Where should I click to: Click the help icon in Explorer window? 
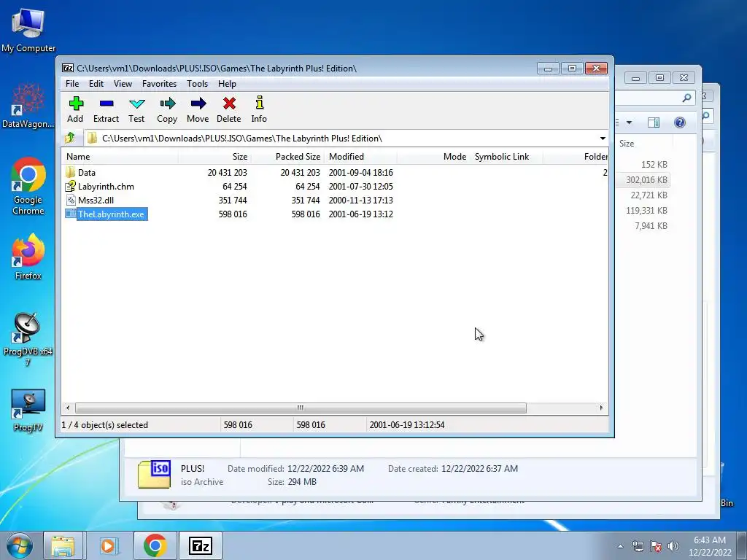pos(680,122)
